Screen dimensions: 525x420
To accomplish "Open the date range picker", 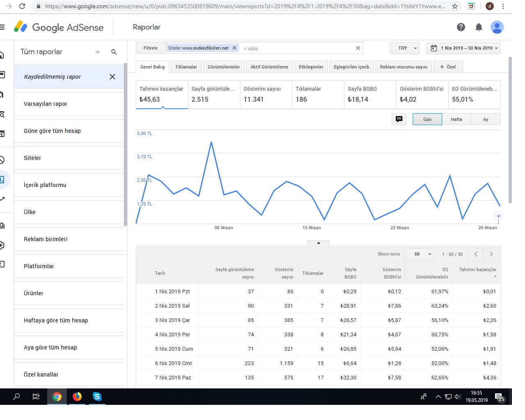I will [x=463, y=48].
